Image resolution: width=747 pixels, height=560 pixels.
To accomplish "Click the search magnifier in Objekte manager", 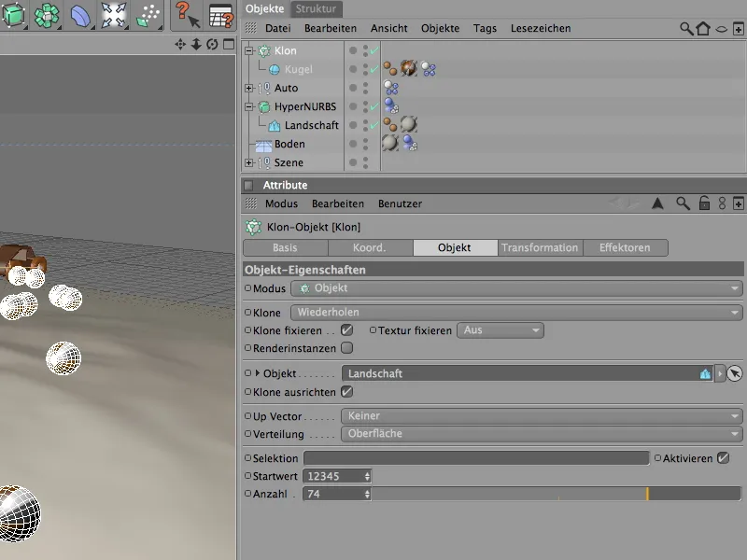I will point(686,29).
